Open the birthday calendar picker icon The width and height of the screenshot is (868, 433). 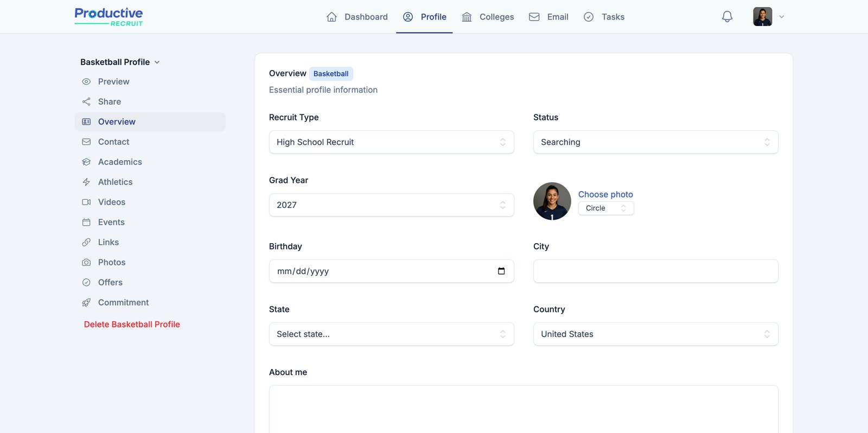(x=501, y=271)
